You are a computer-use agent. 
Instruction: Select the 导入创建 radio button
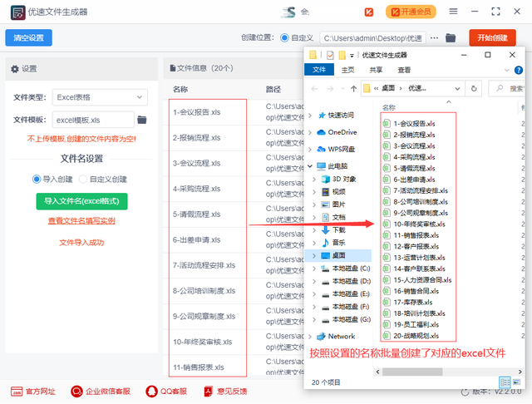(x=37, y=179)
